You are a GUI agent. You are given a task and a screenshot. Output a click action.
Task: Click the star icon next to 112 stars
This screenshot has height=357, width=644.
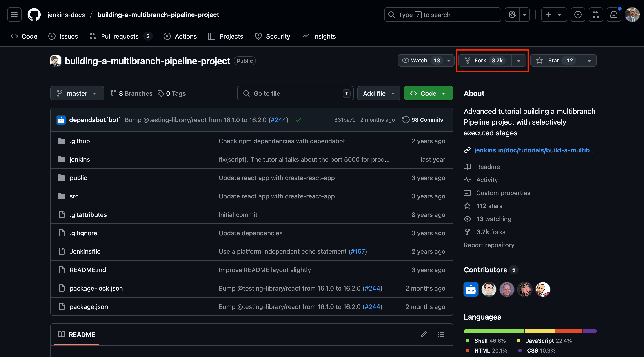click(x=467, y=206)
